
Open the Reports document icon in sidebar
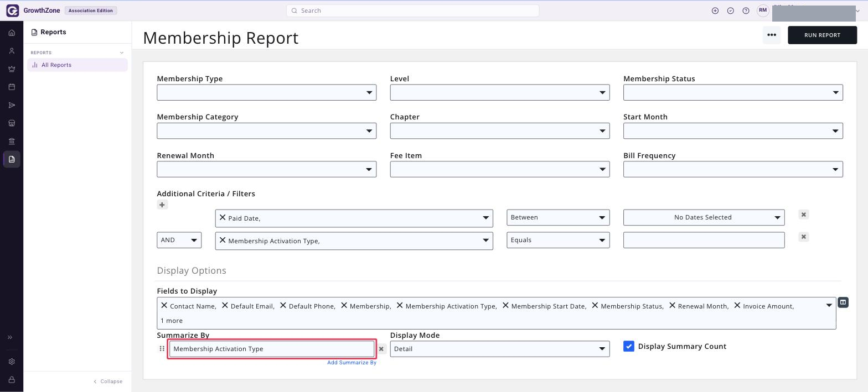(x=12, y=159)
